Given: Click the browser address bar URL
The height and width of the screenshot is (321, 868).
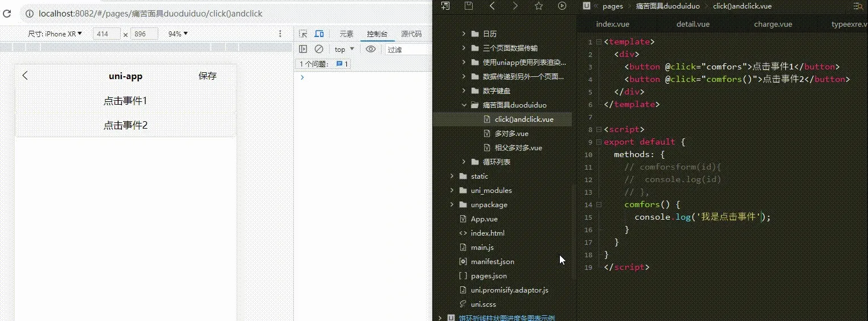Looking at the screenshot, I should coord(151,13).
